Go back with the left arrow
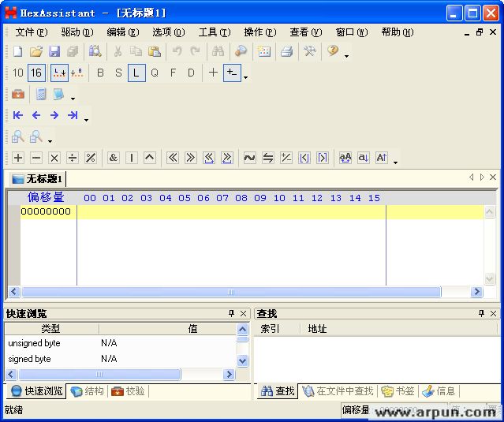The width and height of the screenshot is (504, 422). point(36,115)
